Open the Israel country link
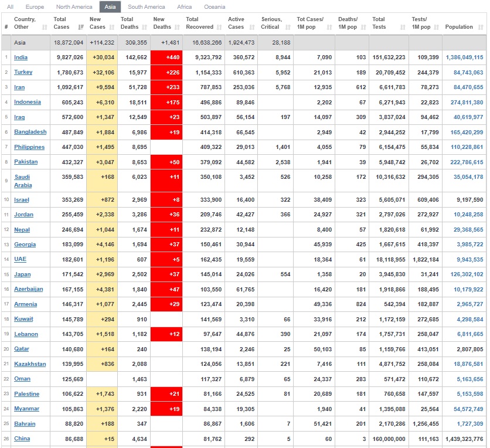 [22, 200]
